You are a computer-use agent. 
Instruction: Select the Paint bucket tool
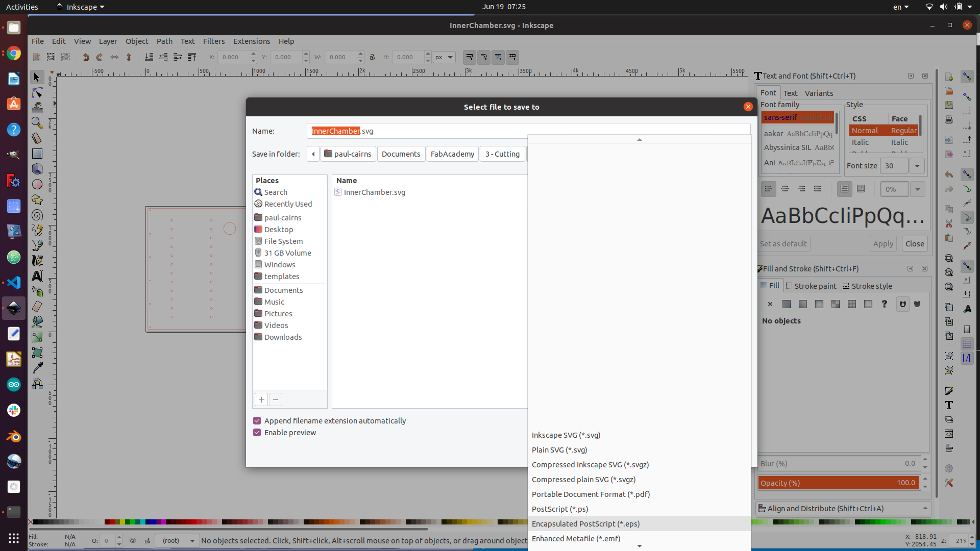coord(37,322)
